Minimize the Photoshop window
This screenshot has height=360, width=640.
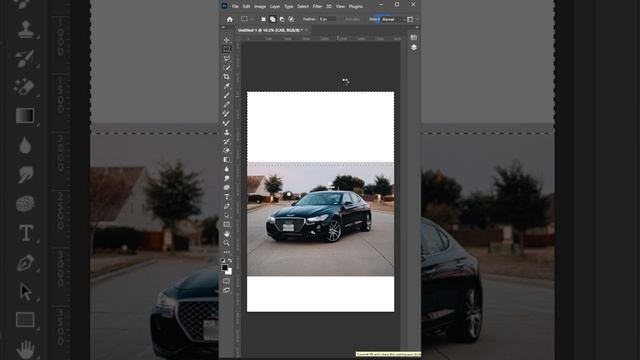pos(381,4)
